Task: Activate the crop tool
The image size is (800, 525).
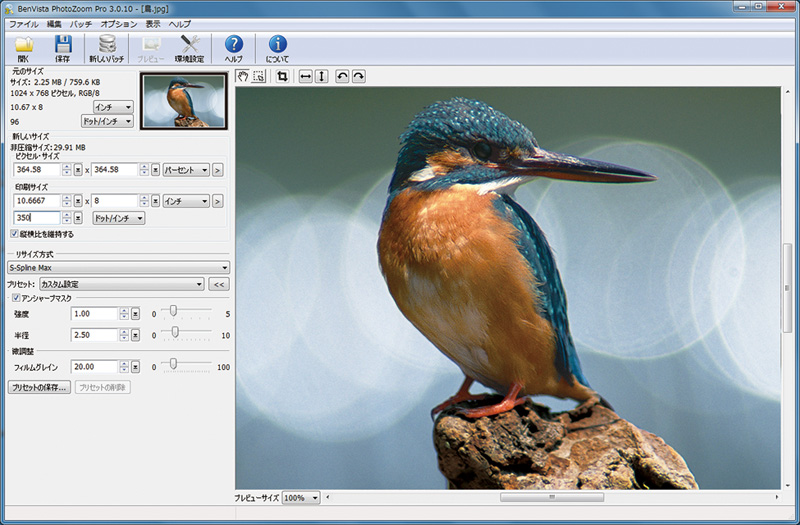Action: (282, 77)
